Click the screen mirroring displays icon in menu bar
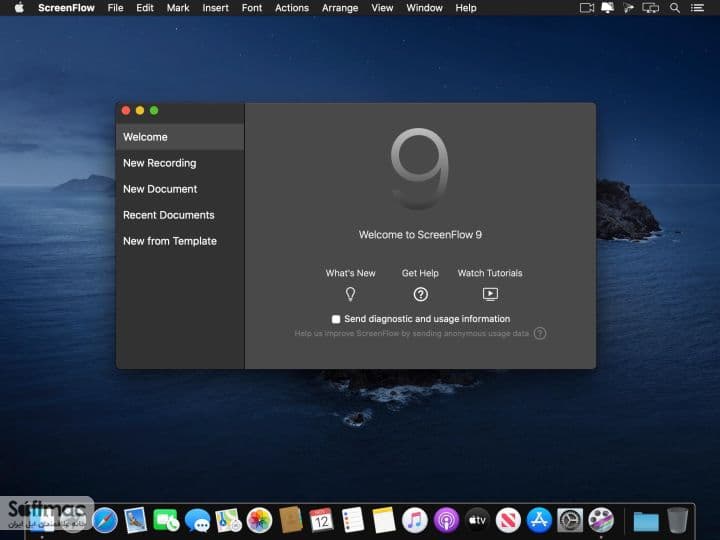This screenshot has width=720, height=540. (651, 8)
